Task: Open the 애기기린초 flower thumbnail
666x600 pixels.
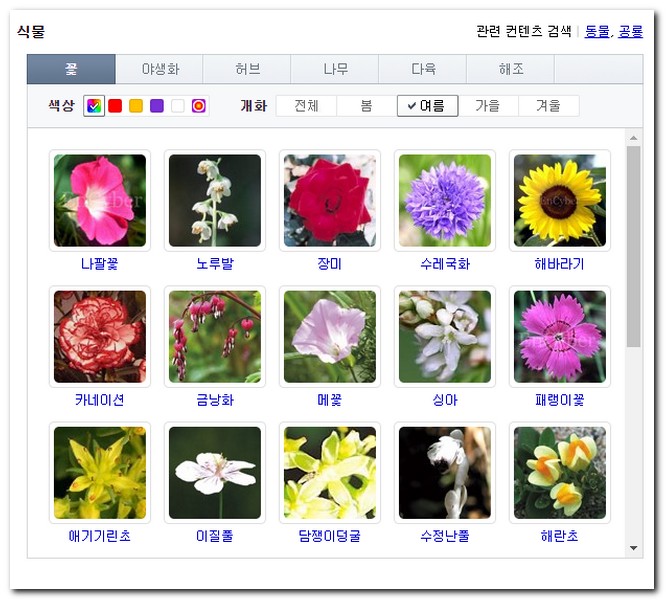Action: (x=100, y=473)
